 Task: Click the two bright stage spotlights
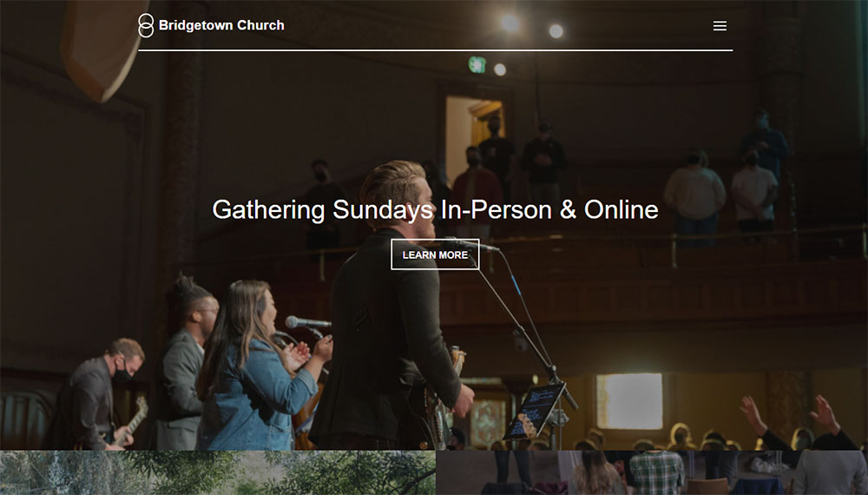(x=533, y=27)
